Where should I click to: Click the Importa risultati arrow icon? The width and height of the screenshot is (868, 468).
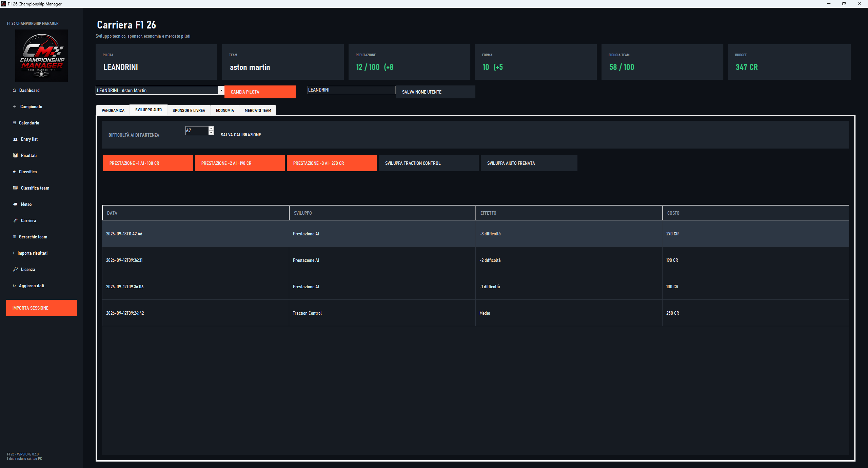(x=14, y=253)
